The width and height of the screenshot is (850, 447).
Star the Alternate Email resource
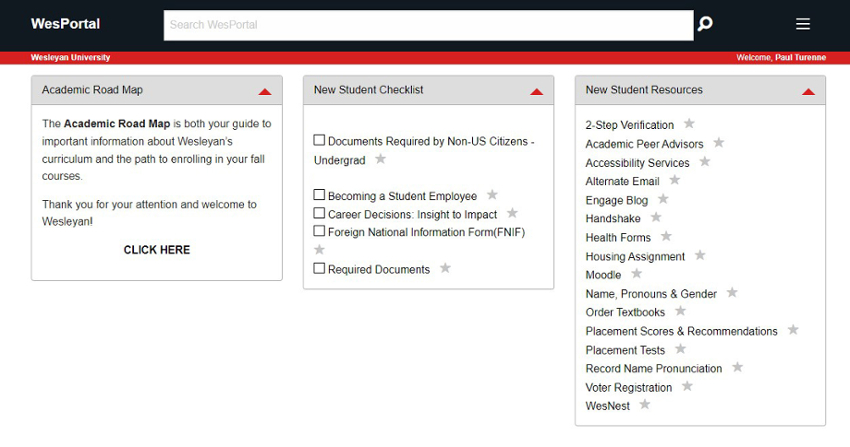(674, 180)
